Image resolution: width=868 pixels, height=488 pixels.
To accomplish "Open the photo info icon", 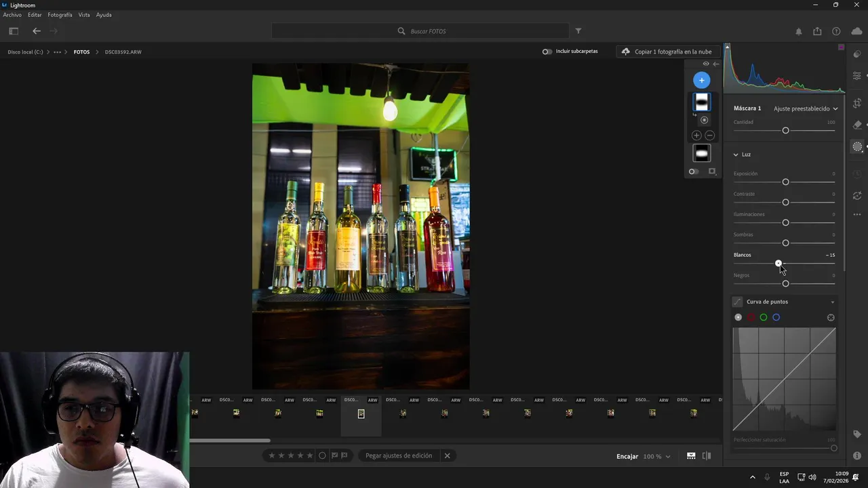I will 857,456.
